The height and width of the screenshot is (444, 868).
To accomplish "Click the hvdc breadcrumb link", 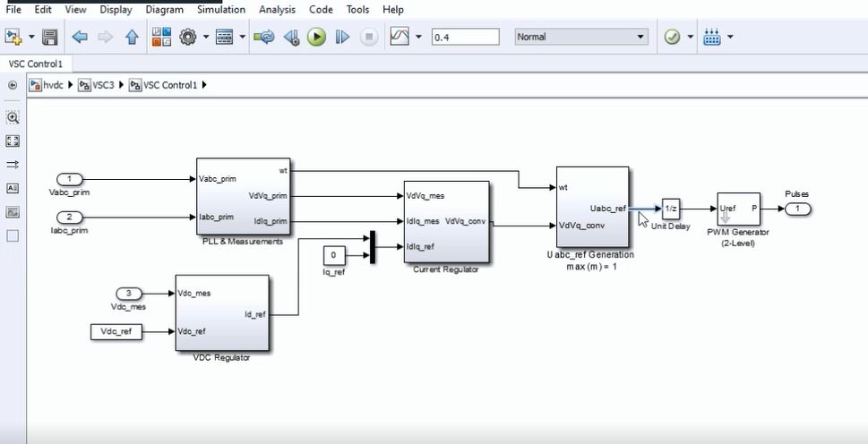I will pyautogui.click(x=53, y=85).
